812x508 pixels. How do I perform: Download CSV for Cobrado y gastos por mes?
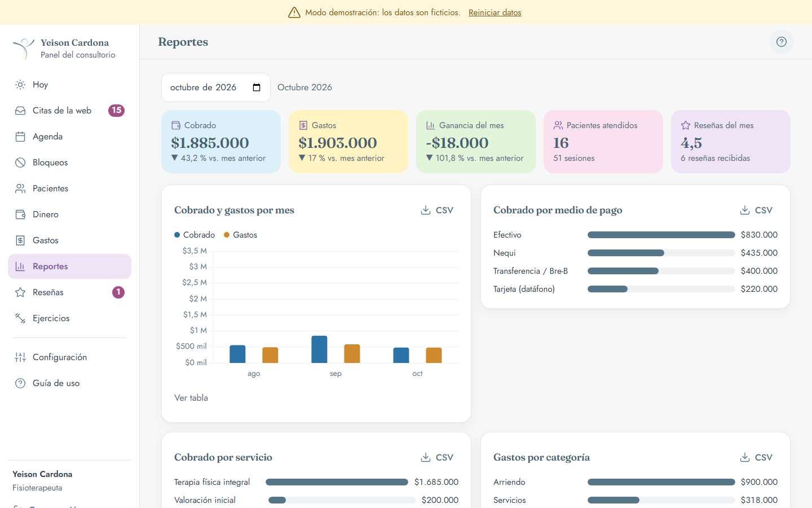(437, 210)
